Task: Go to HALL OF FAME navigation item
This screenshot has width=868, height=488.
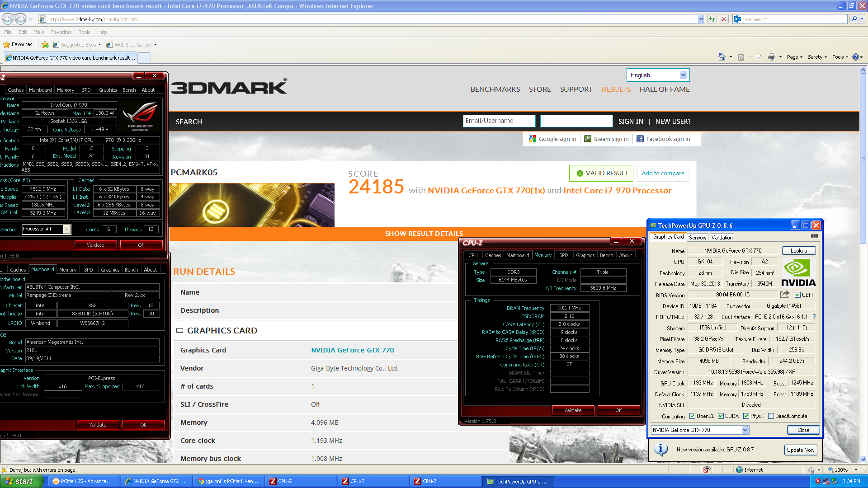Action: tap(665, 89)
